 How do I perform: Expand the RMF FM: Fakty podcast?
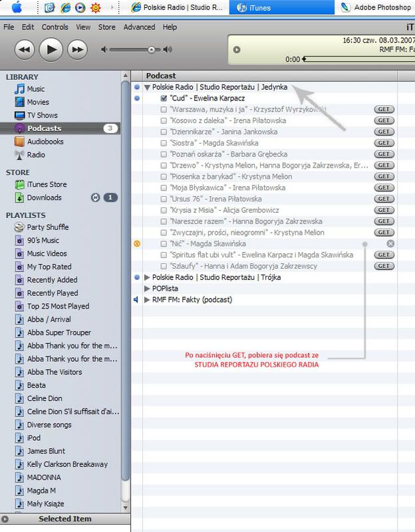[147, 300]
